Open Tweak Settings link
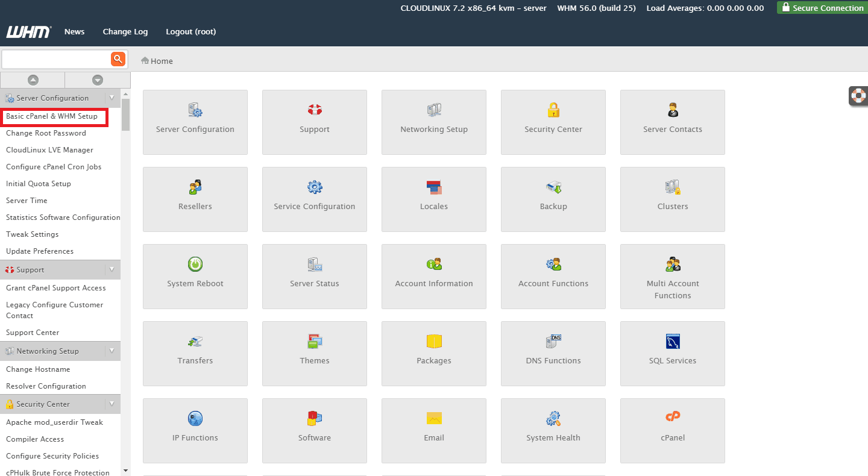Screen dimensions: 868x476 (33, 234)
